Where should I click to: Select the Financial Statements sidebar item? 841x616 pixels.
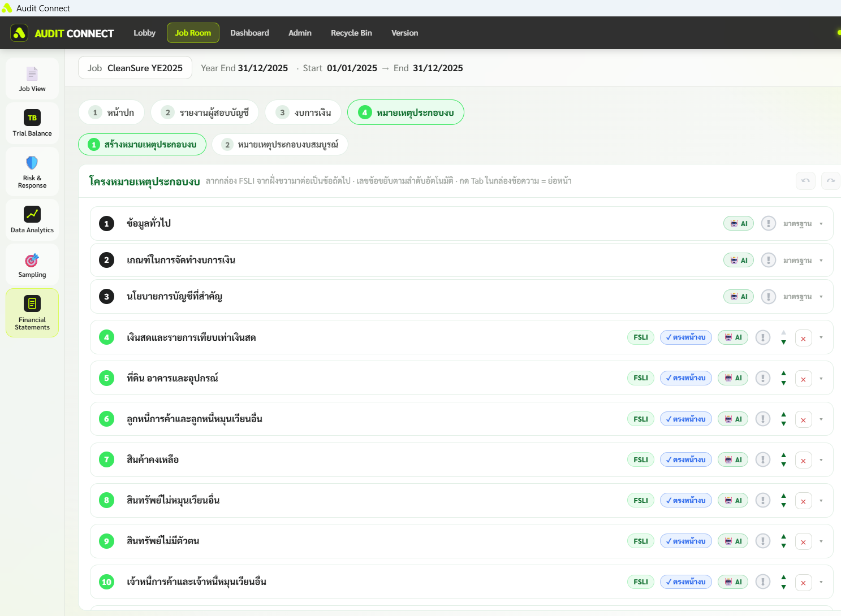pos(32,313)
